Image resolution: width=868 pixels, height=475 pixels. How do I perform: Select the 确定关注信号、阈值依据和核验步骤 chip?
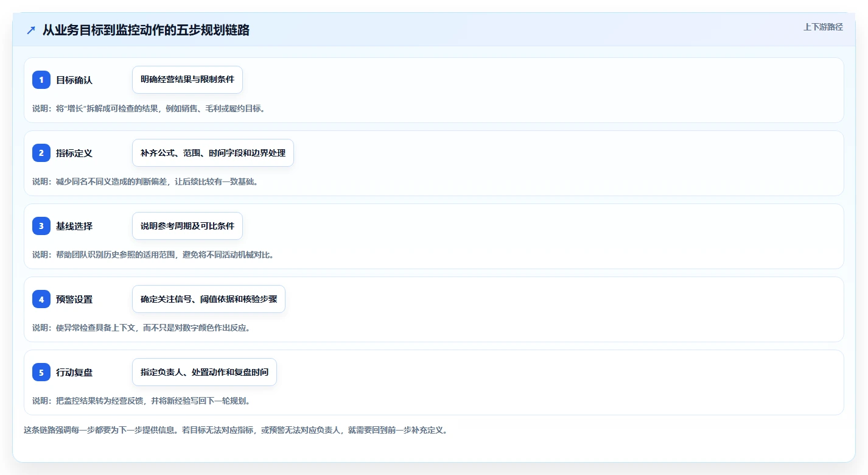tap(209, 299)
